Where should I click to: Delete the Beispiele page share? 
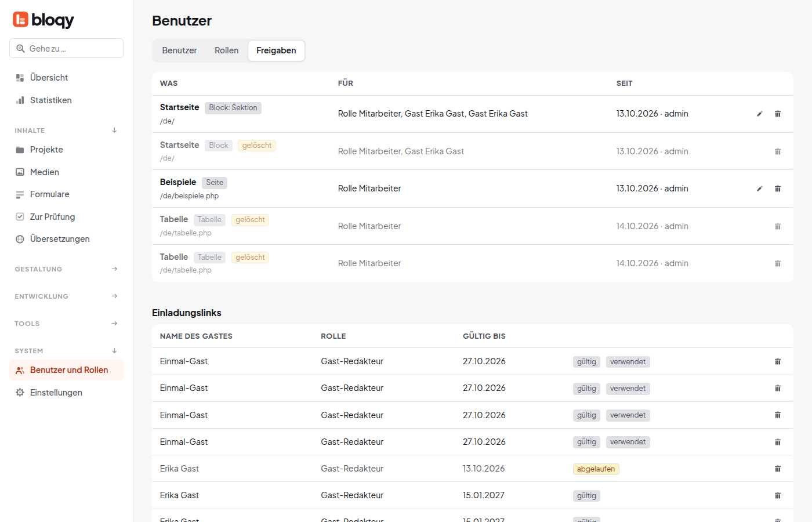click(x=778, y=188)
